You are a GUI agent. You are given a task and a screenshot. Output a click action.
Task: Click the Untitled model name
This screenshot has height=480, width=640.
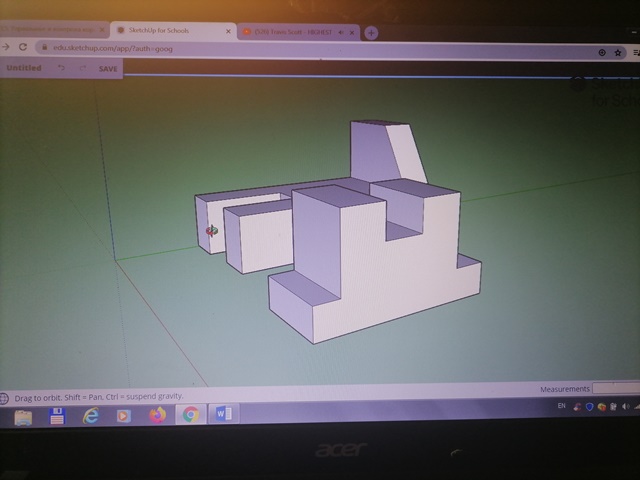[24, 68]
